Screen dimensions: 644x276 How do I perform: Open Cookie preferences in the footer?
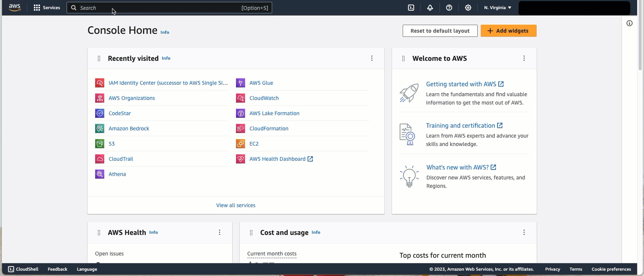pyautogui.click(x=611, y=269)
